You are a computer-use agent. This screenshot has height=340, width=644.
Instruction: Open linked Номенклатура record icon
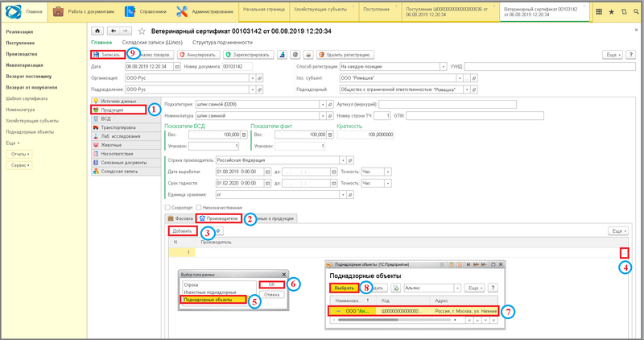pyautogui.click(x=329, y=116)
